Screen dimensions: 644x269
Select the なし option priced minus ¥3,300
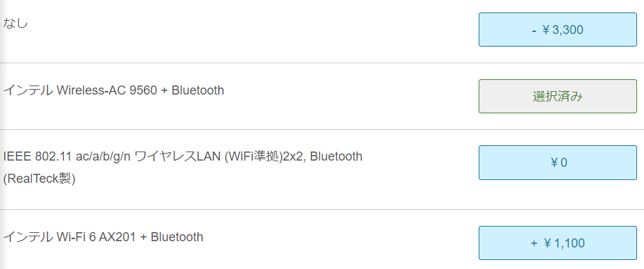pos(557,30)
